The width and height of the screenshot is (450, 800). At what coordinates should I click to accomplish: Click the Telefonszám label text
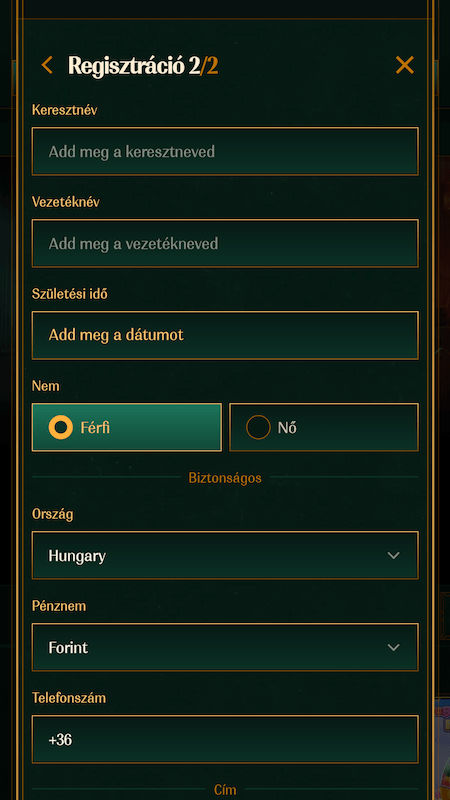(69, 697)
